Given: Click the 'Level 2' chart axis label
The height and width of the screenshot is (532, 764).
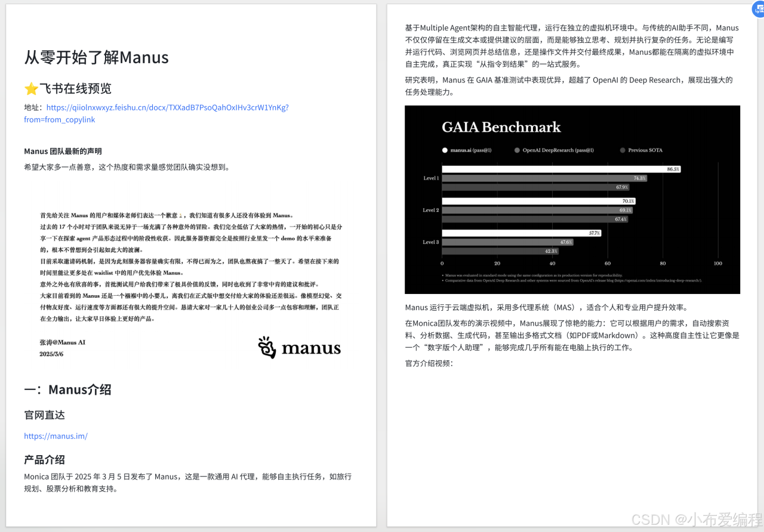Looking at the screenshot, I should 431,211.
